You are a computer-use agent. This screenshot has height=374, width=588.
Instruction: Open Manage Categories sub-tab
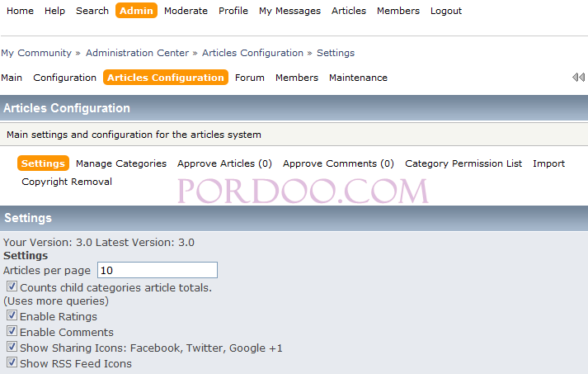pos(121,163)
